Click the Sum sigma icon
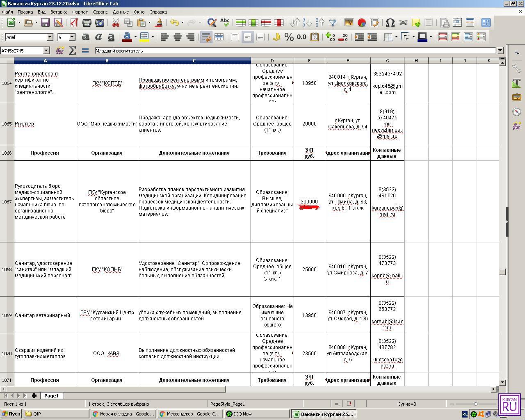The height and width of the screenshot is (420, 525). coord(73,50)
